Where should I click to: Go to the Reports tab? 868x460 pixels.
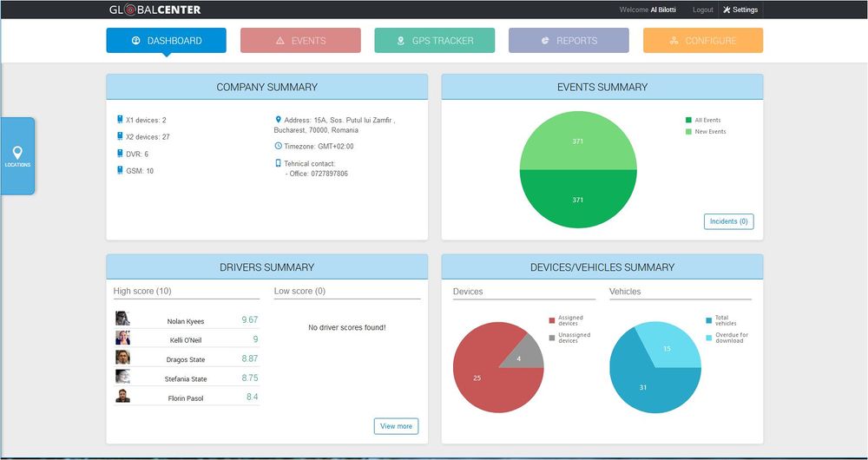click(x=569, y=41)
